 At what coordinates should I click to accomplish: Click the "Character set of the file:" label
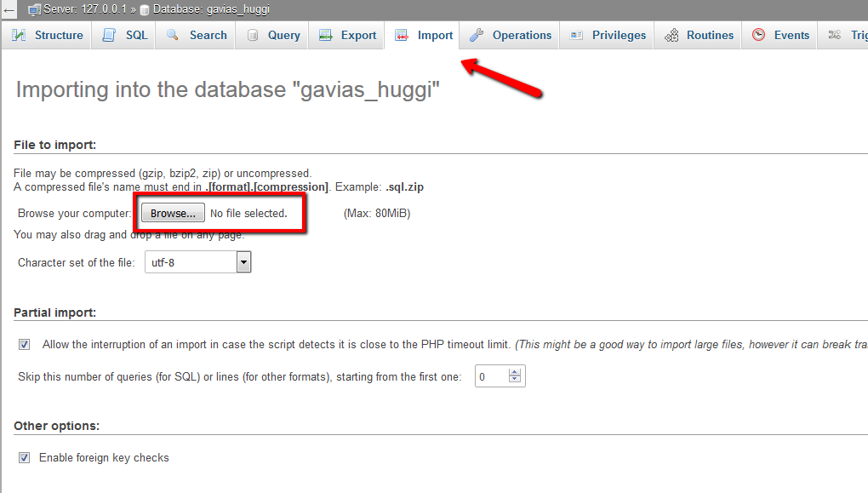pyautogui.click(x=77, y=262)
